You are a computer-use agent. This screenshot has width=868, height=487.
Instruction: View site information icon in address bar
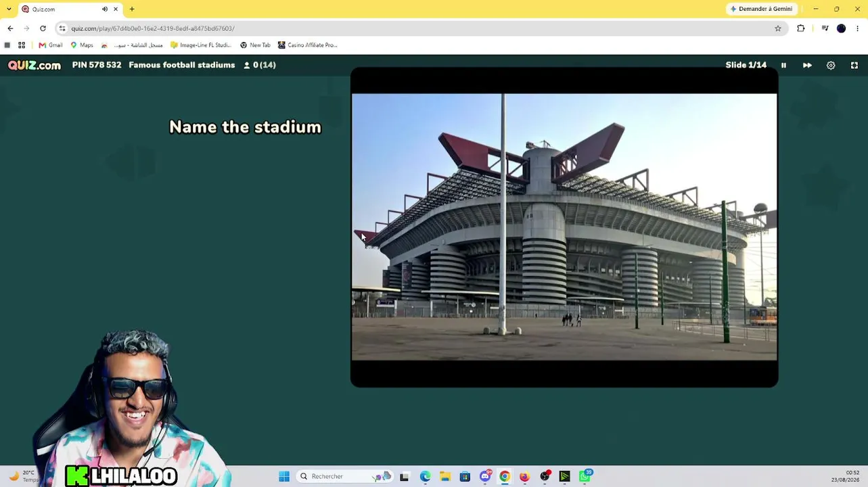[x=62, y=28]
